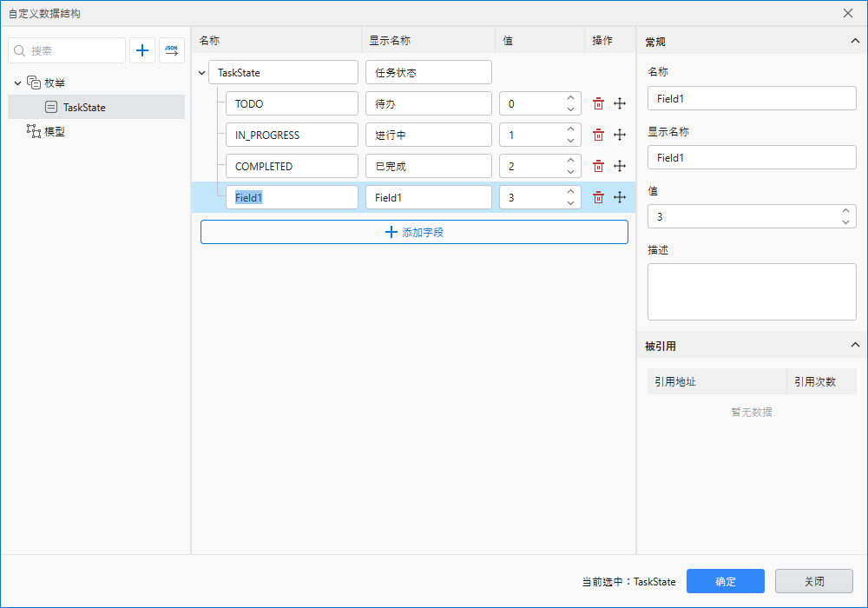Edit the 任务状态 display name field
Viewport: 868px width, 608px height.
click(429, 73)
